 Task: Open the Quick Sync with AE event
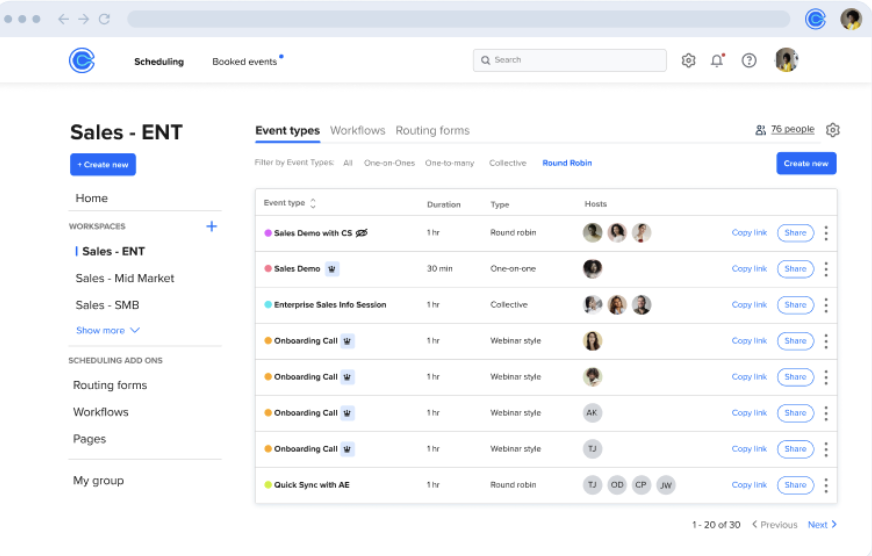click(x=311, y=485)
